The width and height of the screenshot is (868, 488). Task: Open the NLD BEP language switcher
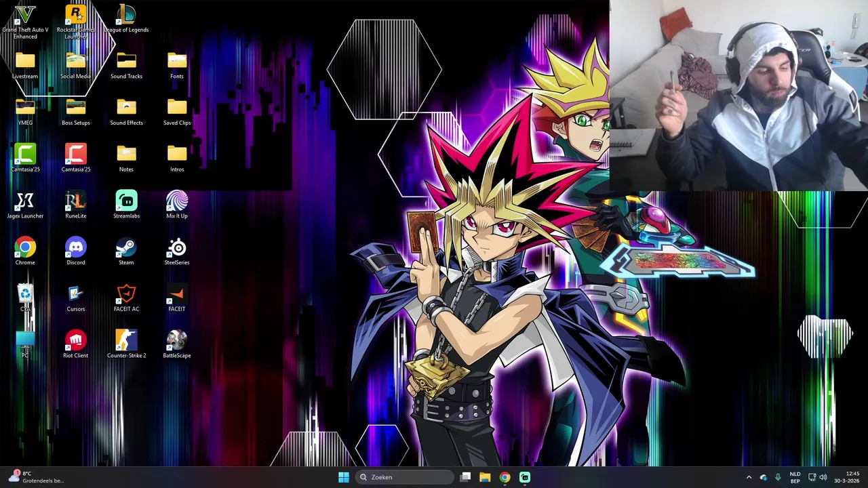[x=795, y=477]
